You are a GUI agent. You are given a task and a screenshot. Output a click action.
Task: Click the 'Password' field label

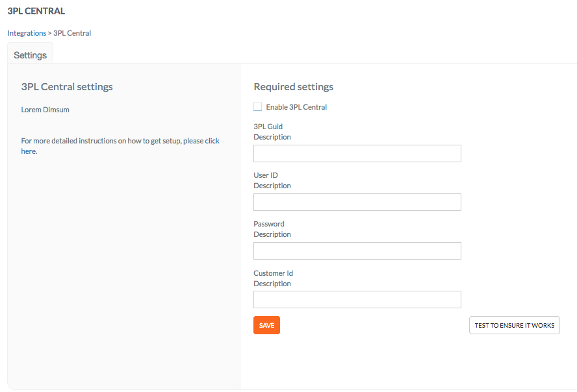(269, 224)
